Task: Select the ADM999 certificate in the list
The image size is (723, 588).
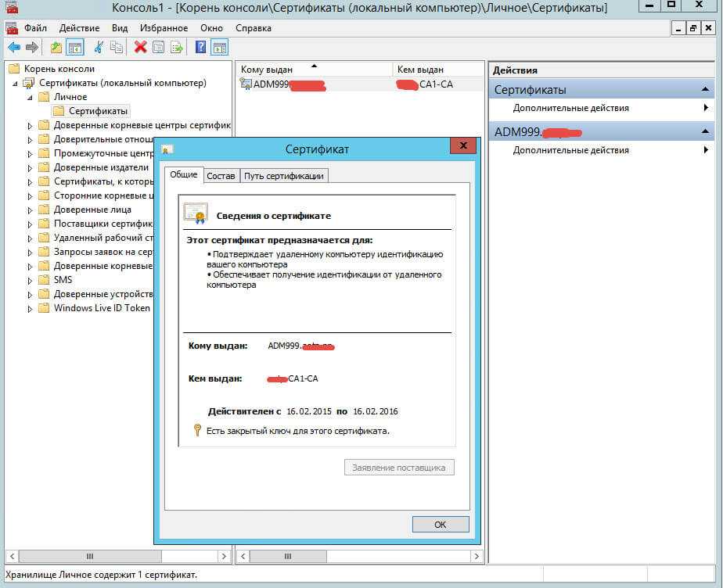Action: 282,84
